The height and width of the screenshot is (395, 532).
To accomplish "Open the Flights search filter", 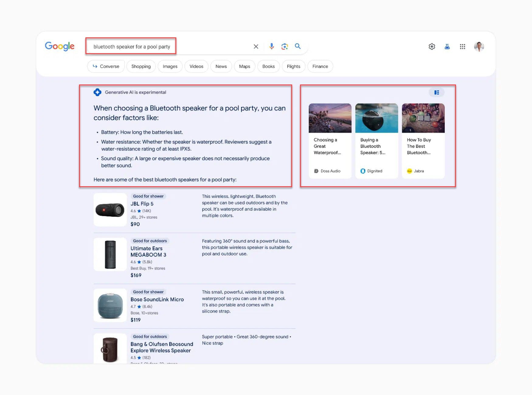I will tap(293, 66).
